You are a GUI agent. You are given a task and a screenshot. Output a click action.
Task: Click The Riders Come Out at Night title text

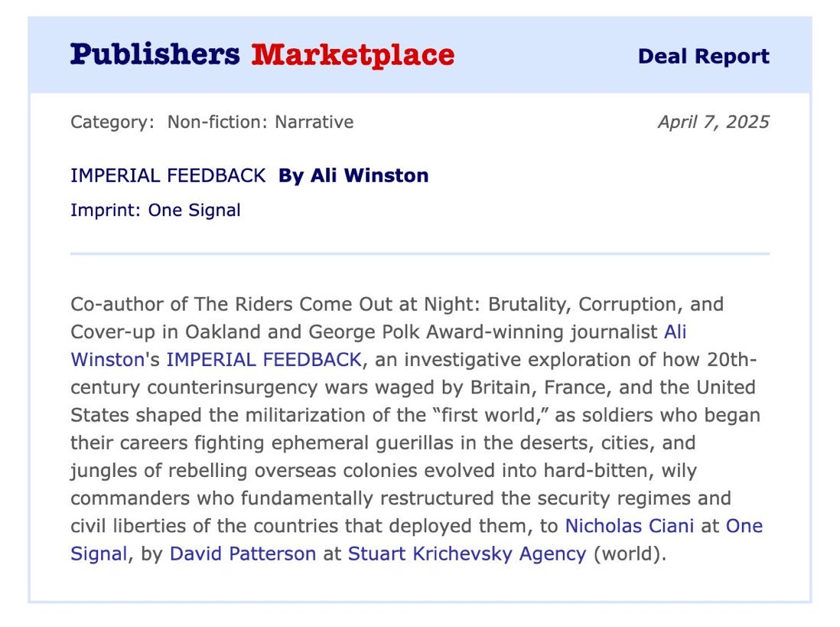[x=337, y=304]
